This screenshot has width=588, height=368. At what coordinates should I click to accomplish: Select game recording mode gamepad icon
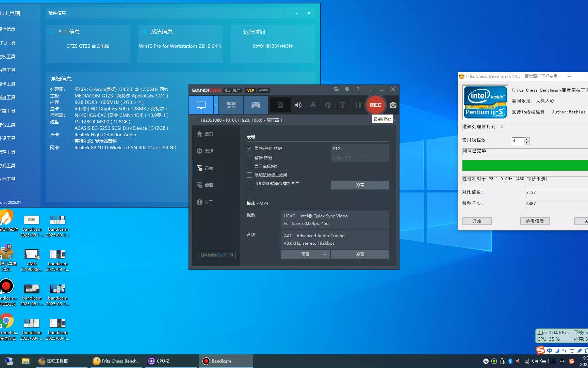pyautogui.click(x=256, y=105)
